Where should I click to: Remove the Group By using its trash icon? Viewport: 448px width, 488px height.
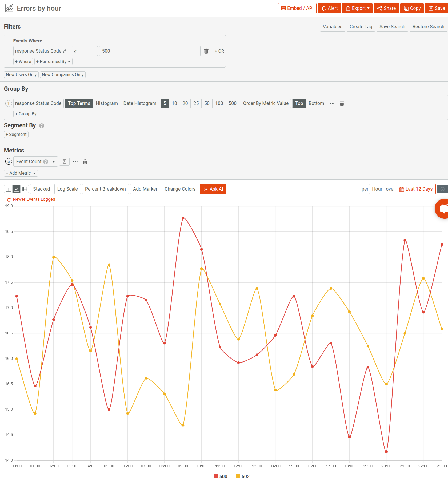(x=342, y=103)
